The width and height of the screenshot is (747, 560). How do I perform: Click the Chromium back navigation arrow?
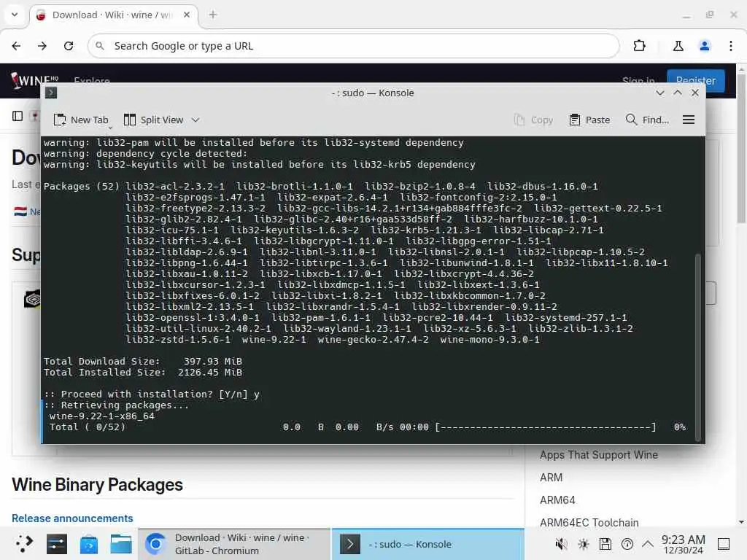point(16,46)
